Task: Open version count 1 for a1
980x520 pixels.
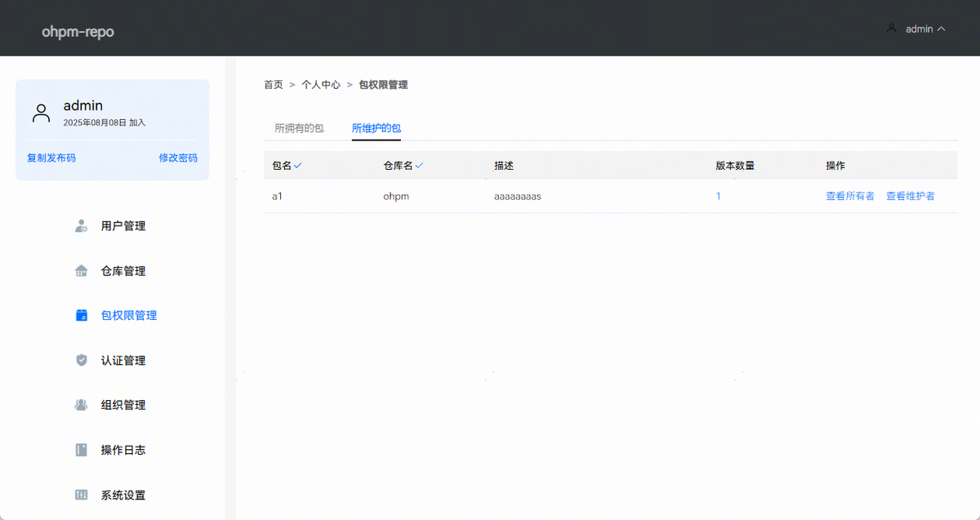Action: coord(719,196)
